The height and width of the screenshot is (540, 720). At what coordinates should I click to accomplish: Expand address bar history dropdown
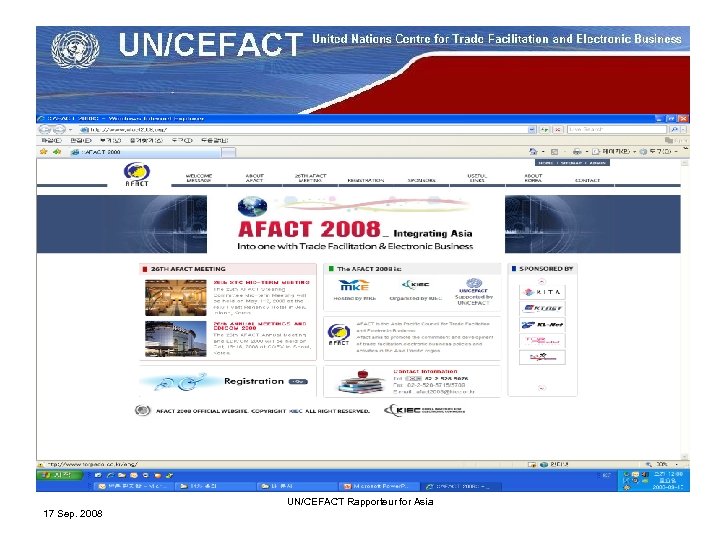point(531,130)
